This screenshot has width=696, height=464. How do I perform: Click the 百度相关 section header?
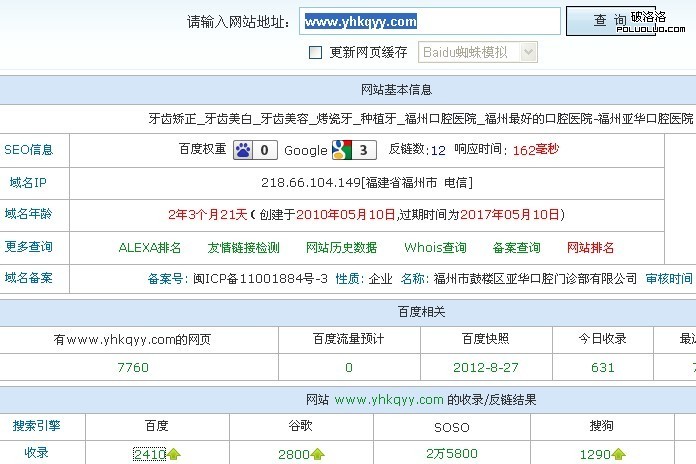[421, 312]
